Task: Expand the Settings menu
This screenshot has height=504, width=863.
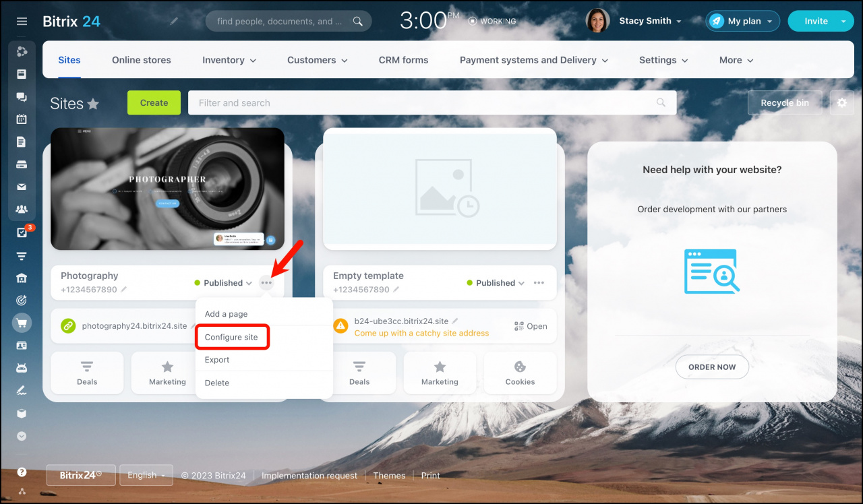Action: click(x=663, y=60)
